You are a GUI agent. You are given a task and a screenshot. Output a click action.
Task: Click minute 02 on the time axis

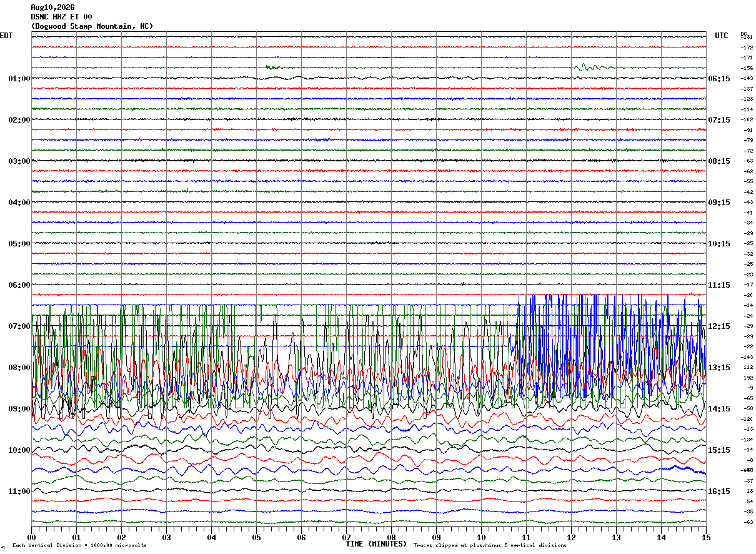pyautogui.click(x=121, y=537)
